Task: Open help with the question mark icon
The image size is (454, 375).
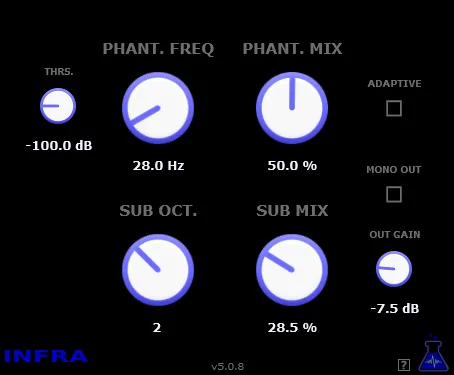Action: click(404, 365)
